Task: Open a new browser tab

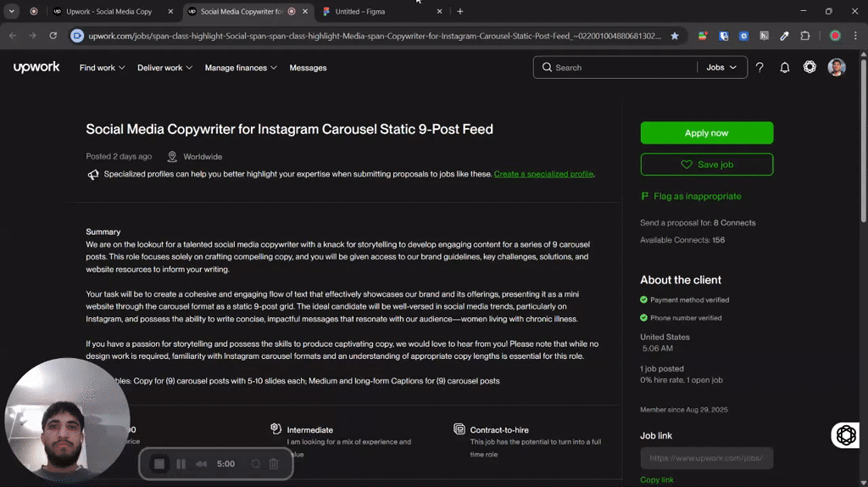Action: pyautogui.click(x=460, y=11)
